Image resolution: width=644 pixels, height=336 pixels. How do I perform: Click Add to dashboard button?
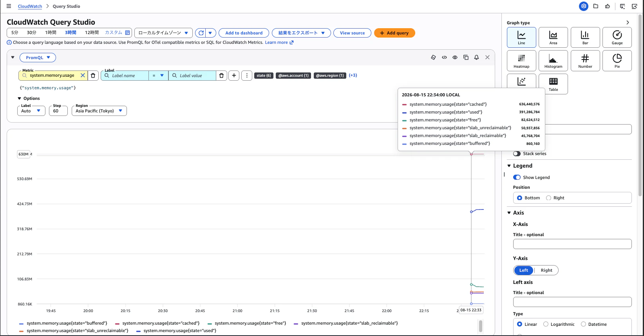[x=244, y=33]
